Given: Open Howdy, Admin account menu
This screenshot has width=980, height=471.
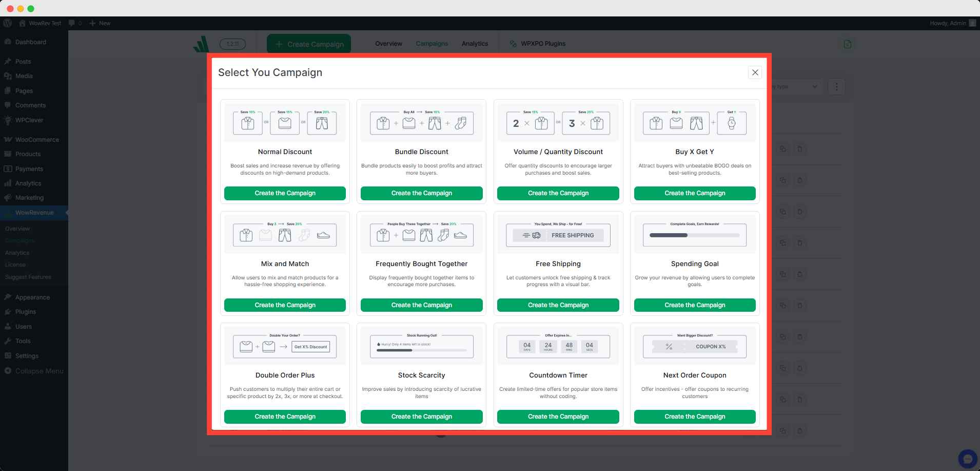Looking at the screenshot, I should click(953, 23).
